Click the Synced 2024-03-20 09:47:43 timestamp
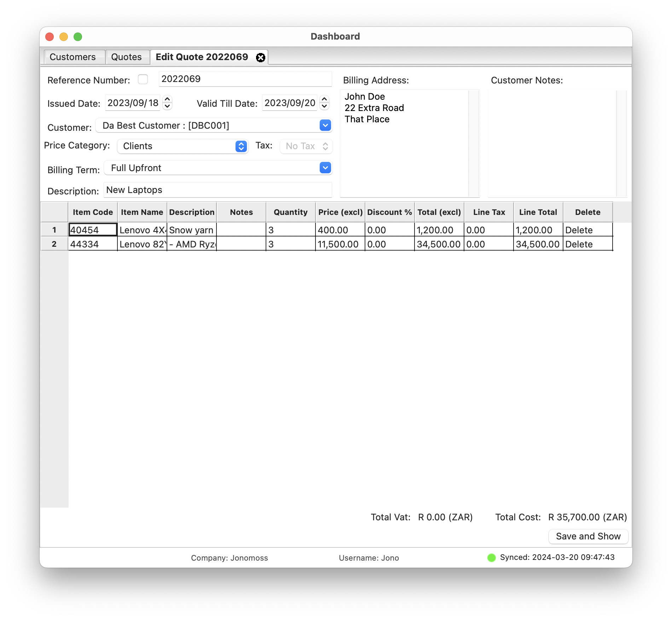 557,557
